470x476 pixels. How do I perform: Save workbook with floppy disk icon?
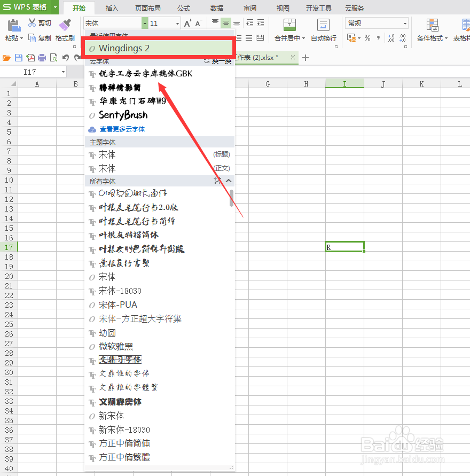tap(19, 58)
